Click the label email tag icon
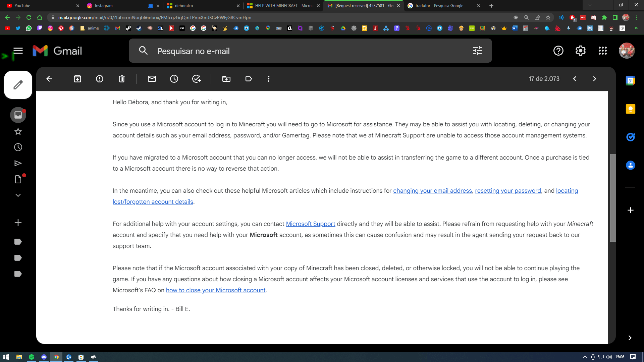This screenshot has width=644, height=362. [x=249, y=79]
